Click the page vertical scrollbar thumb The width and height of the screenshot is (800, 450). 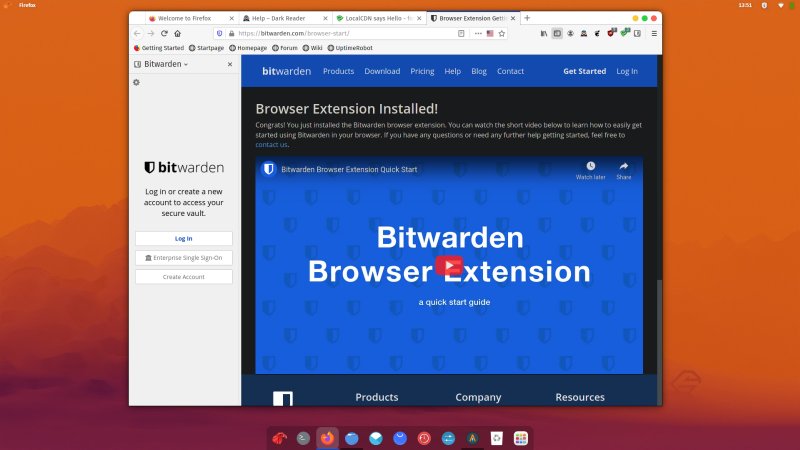(659, 341)
